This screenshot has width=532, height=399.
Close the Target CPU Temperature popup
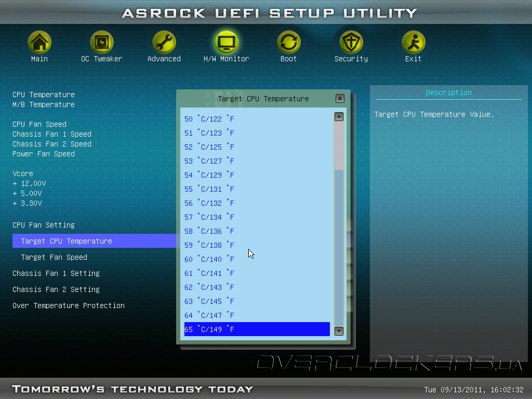(x=340, y=98)
